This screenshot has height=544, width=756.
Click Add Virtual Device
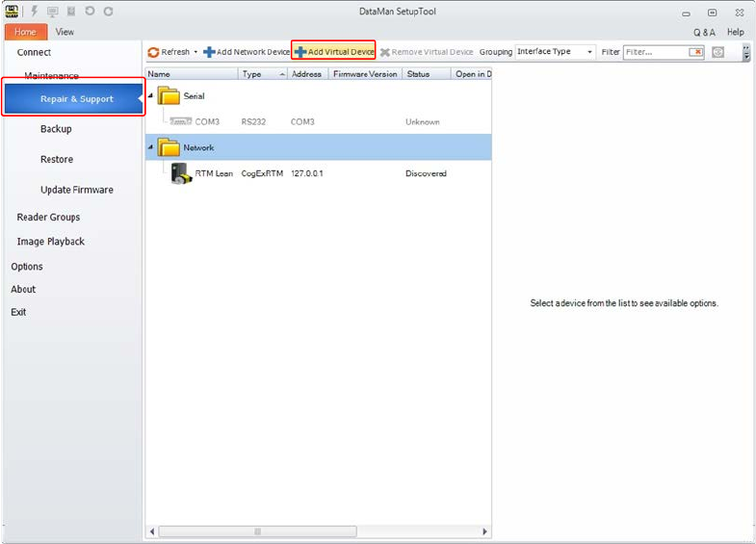333,52
